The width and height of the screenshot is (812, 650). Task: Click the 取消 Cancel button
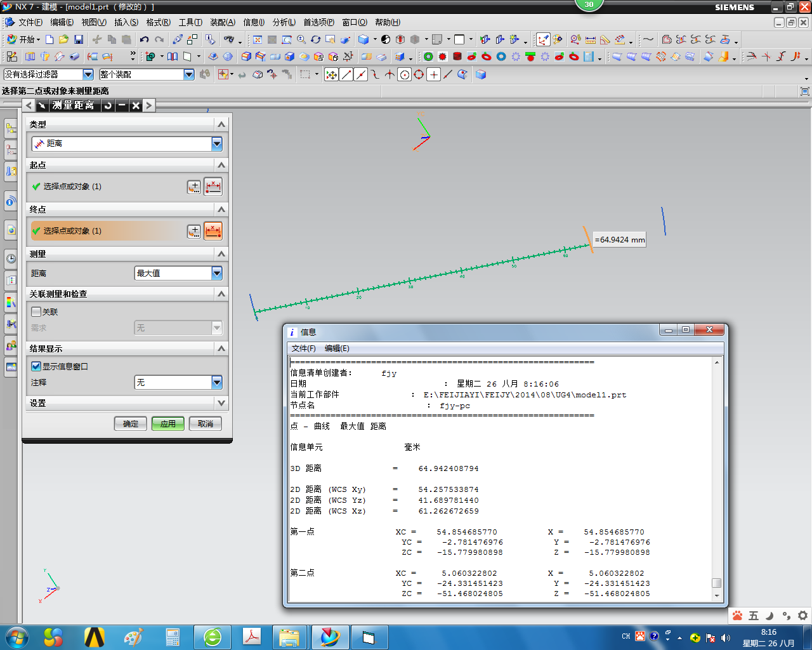(206, 423)
